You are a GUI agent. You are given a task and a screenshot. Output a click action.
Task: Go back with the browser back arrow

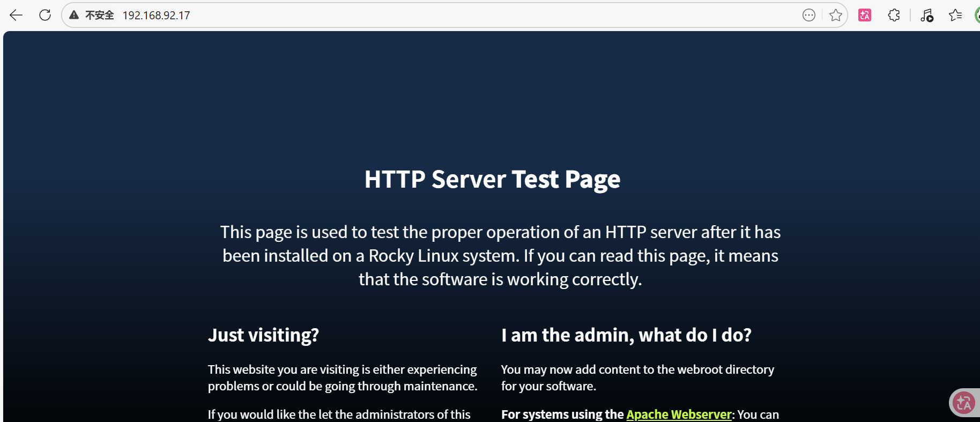pos(16,15)
